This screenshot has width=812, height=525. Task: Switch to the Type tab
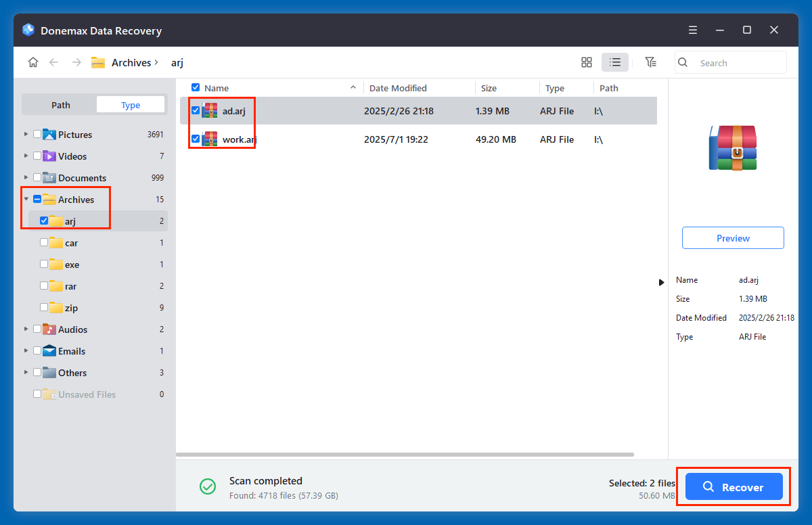(x=130, y=104)
